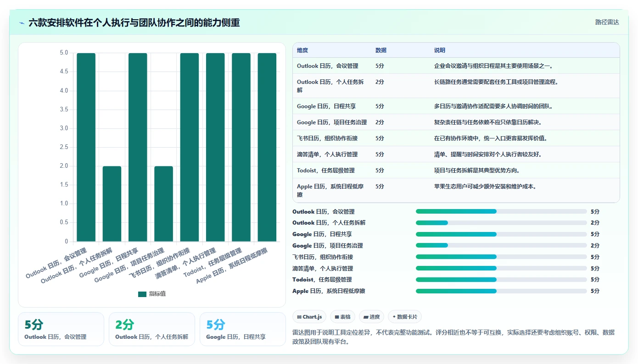Click progress bar for Outlook 日历，会议管理
Viewport: 638px width, 364px height.
[x=501, y=211]
